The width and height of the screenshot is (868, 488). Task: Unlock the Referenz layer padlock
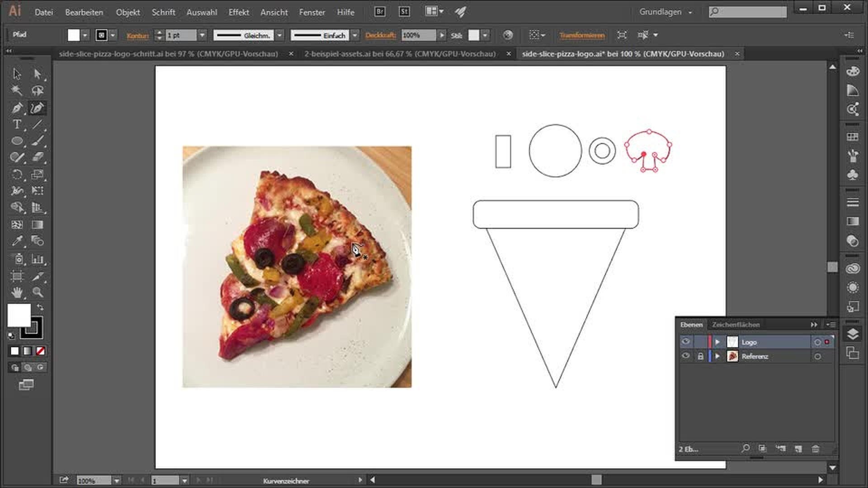click(700, 356)
